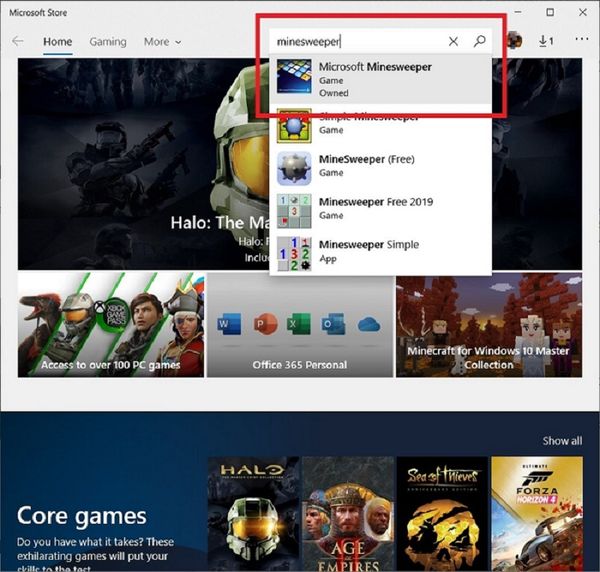This screenshot has height=572, width=600.
Task: Select the Microsoft Minesweeper game icon
Action: [294, 80]
